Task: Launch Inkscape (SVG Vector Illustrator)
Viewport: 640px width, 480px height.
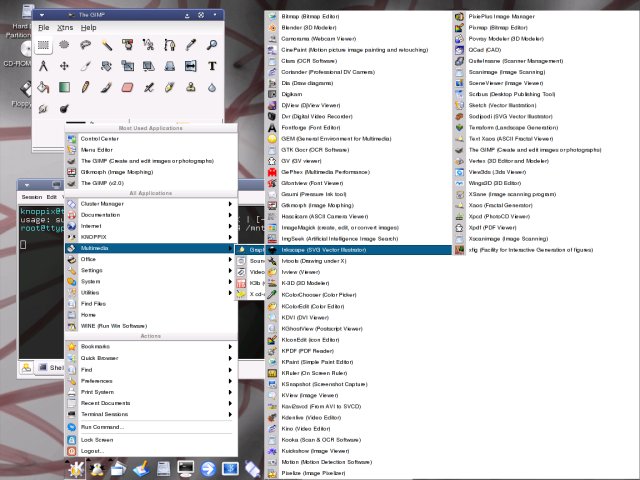Action: point(359,250)
